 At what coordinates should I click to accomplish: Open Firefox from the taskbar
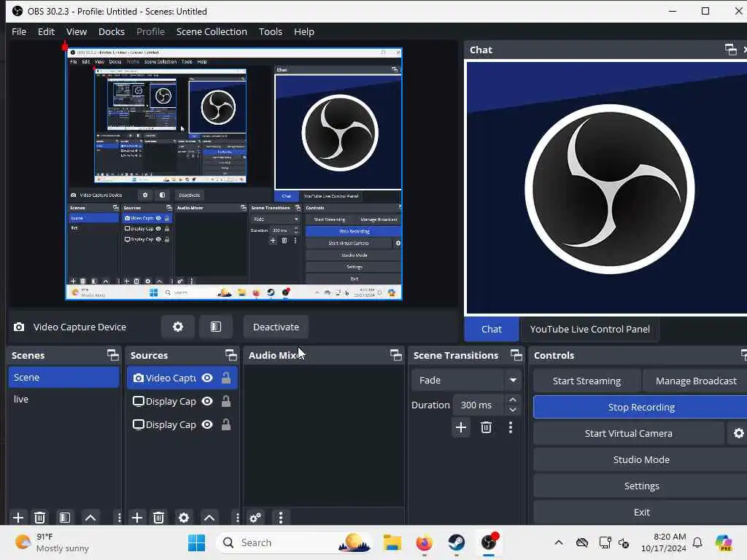pyautogui.click(x=424, y=542)
